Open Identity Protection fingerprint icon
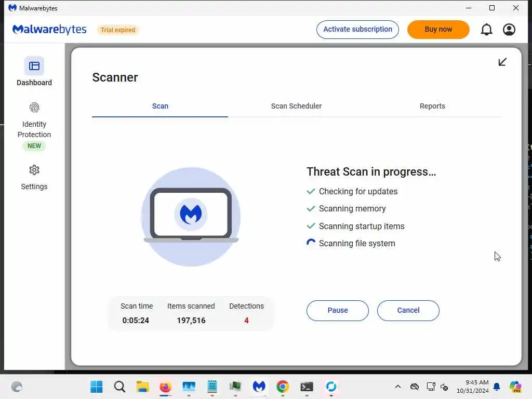 pos(34,108)
